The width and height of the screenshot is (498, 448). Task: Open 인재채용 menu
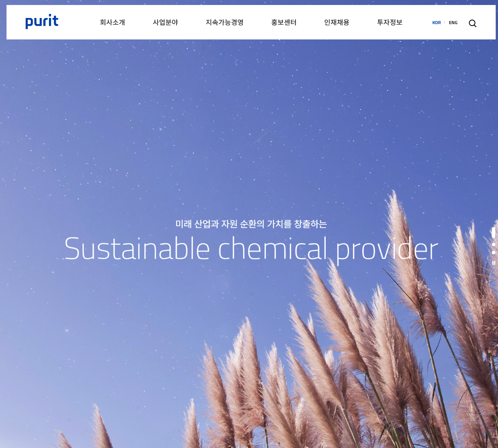pyautogui.click(x=337, y=23)
